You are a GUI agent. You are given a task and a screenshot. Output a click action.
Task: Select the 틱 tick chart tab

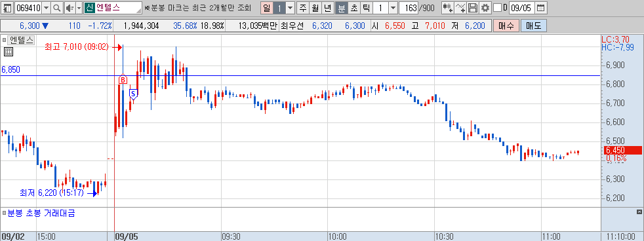pyautogui.click(x=367, y=8)
